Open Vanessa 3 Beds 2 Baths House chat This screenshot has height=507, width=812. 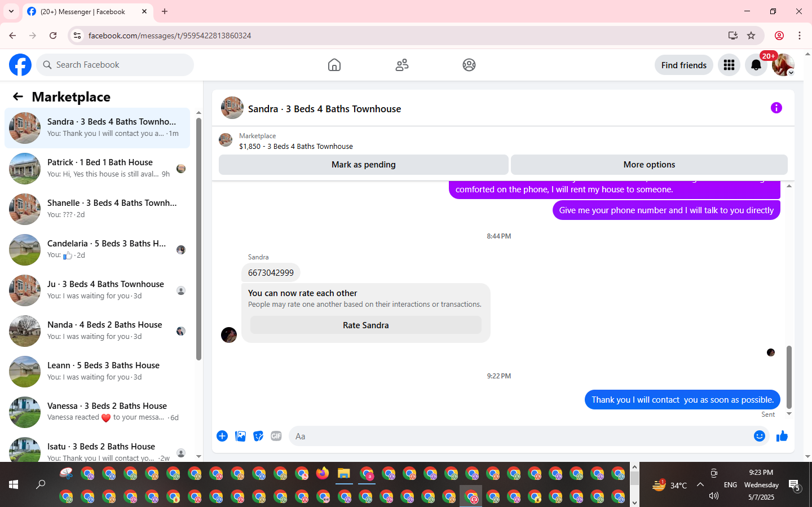click(97, 412)
